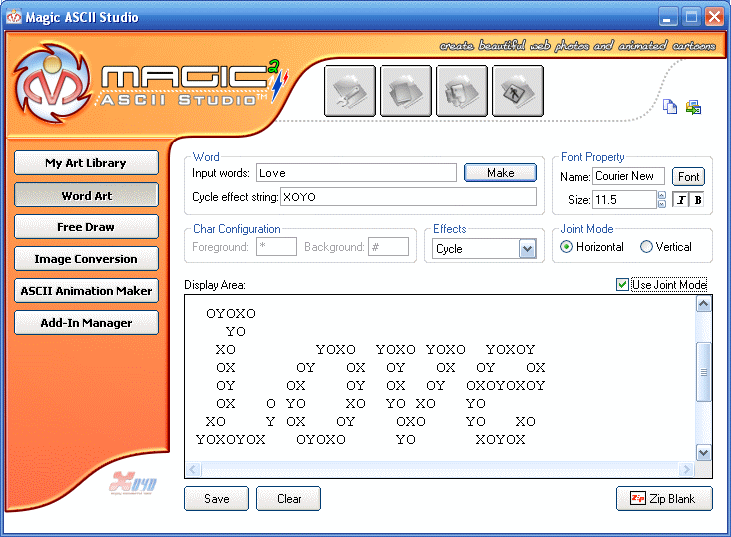Viewport: 731px width, 537px height.
Task: Click the vertical scrollbar thumb
Action: tap(703, 372)
